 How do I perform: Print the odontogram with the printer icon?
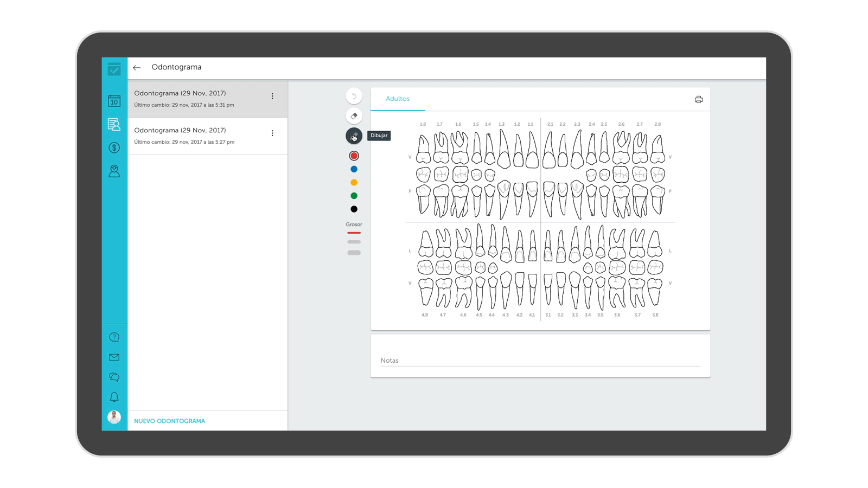(x=699, y=99)
